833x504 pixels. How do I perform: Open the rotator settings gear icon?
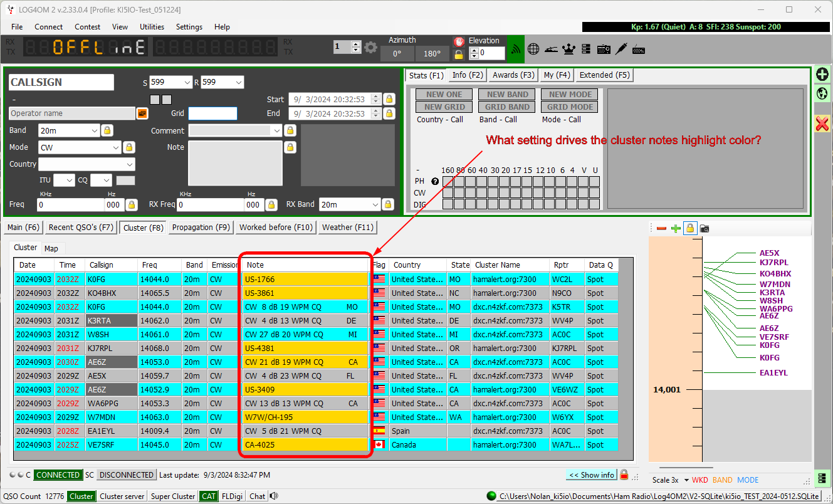(370, 48)
